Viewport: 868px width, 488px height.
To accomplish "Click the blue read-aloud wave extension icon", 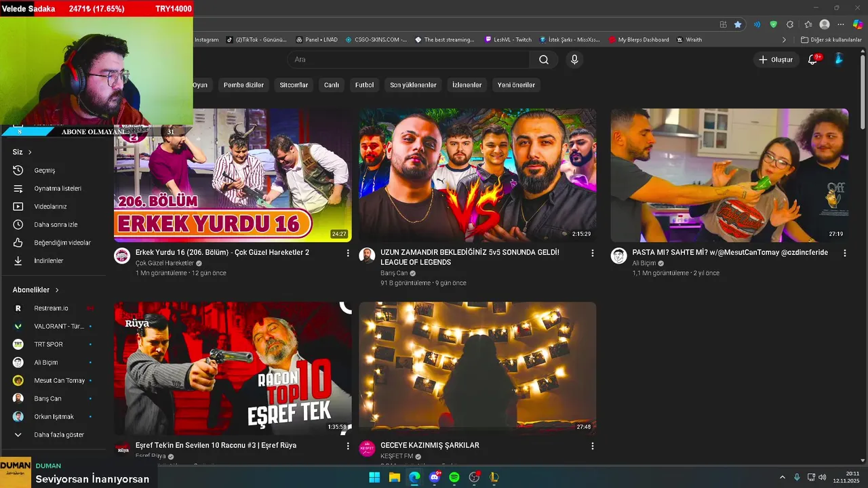I will pyautogui.click(x=757, y=24).
